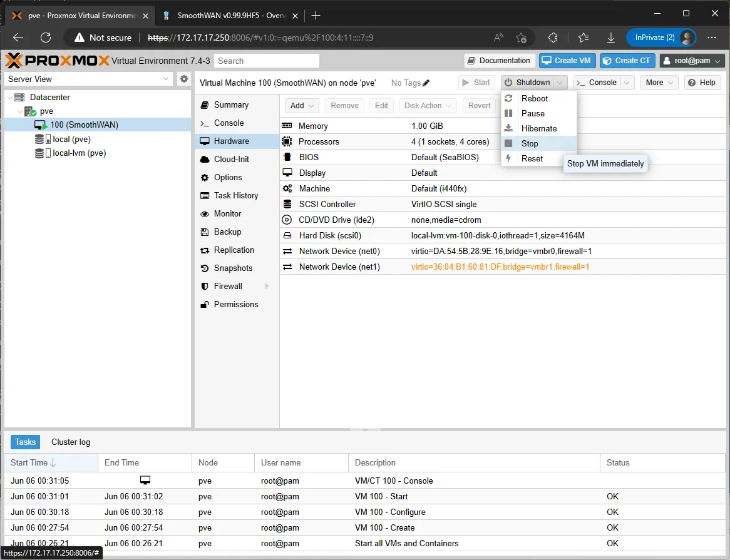Open the root@pam user menu
Image resolution: width=730 pixels, height=560 pixels.
(692, 61)
